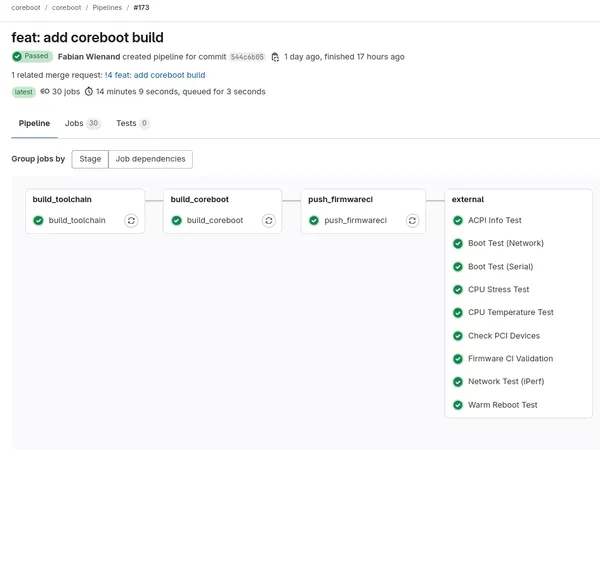The image size is (600, 566).
Task: Open the commit 544c6b85 link
Action: 247,57
